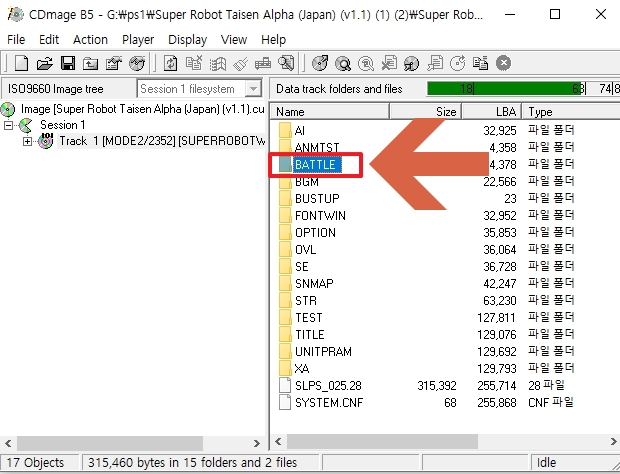Click the New blank image toolbar icon
This screenshot has width=620, height=474.
(21, 63)
